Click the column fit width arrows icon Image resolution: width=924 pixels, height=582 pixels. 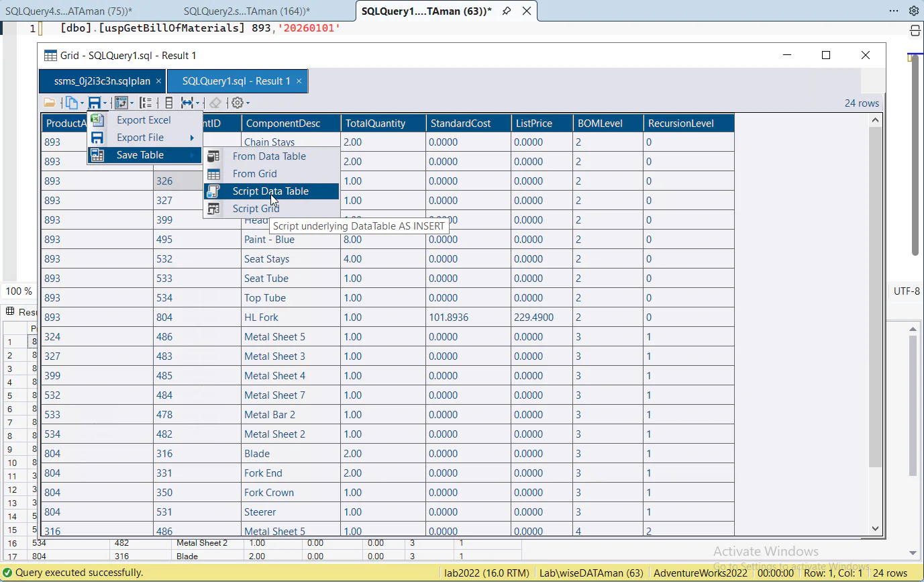click(x=187, y=103)
